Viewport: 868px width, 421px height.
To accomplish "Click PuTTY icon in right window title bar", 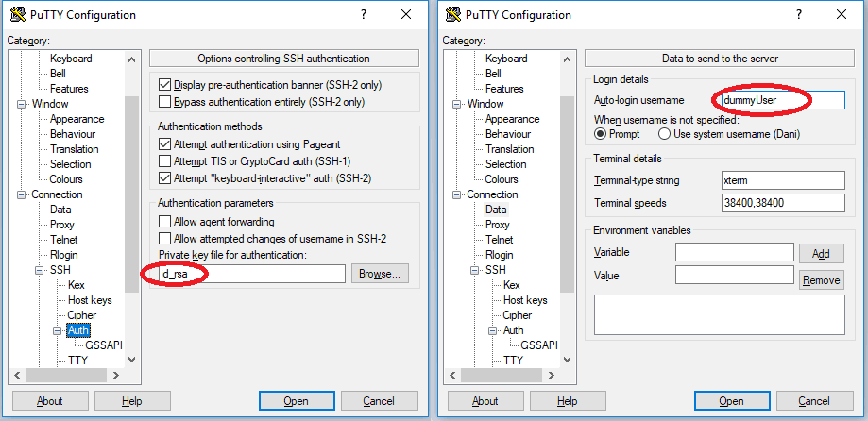I will (453, 14).
